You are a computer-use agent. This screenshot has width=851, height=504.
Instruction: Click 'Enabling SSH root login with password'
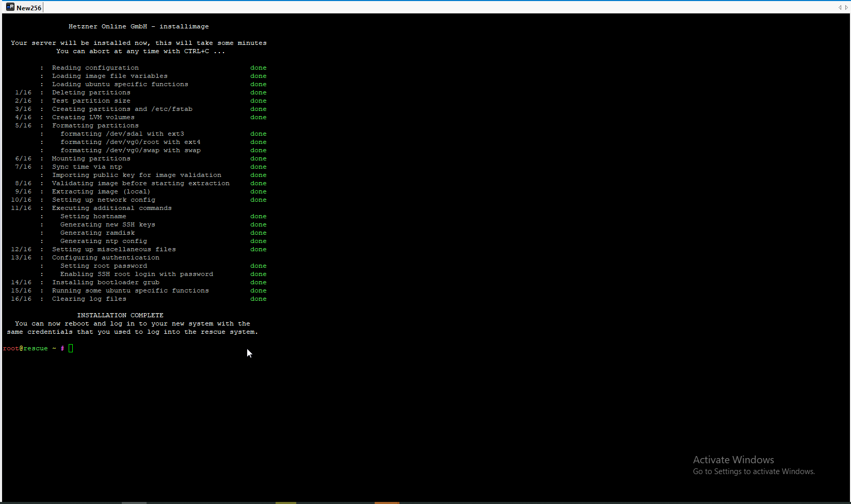click(137, 274)
